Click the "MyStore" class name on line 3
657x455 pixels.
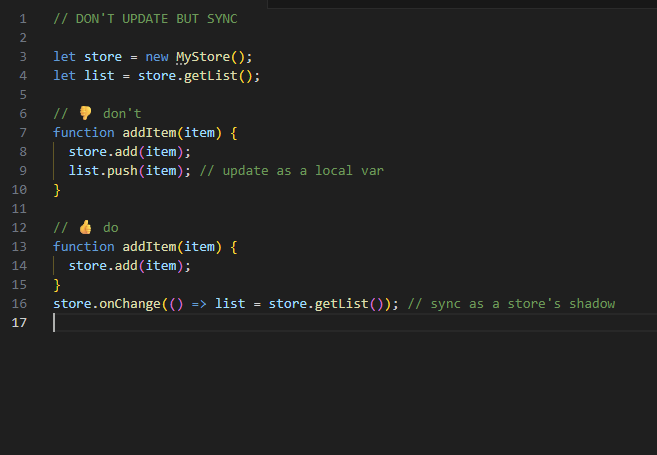[x=203, y=57]
